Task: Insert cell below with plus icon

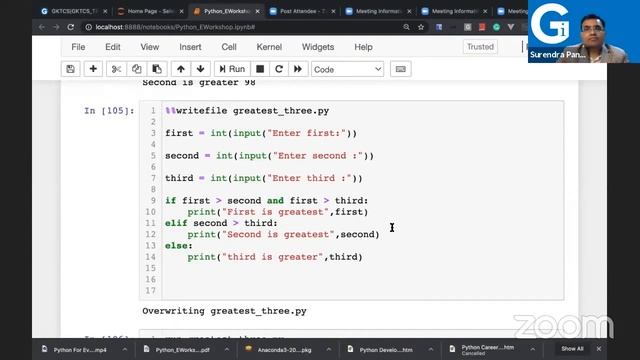Action: tap(93, 69)
